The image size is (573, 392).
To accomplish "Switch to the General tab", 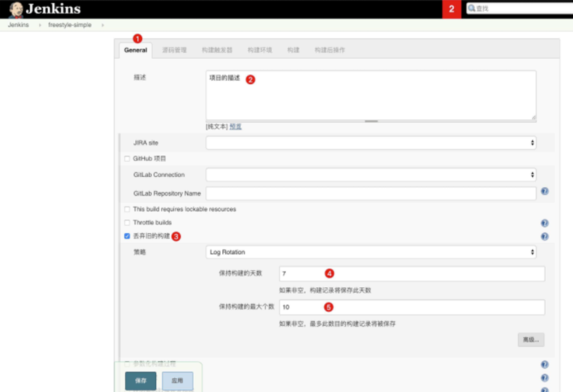I will (135, 50).
